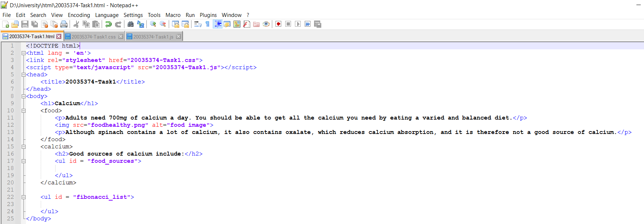Open the Language menu
This screenshot has width=644, height=224.
[x=107, y=15]
